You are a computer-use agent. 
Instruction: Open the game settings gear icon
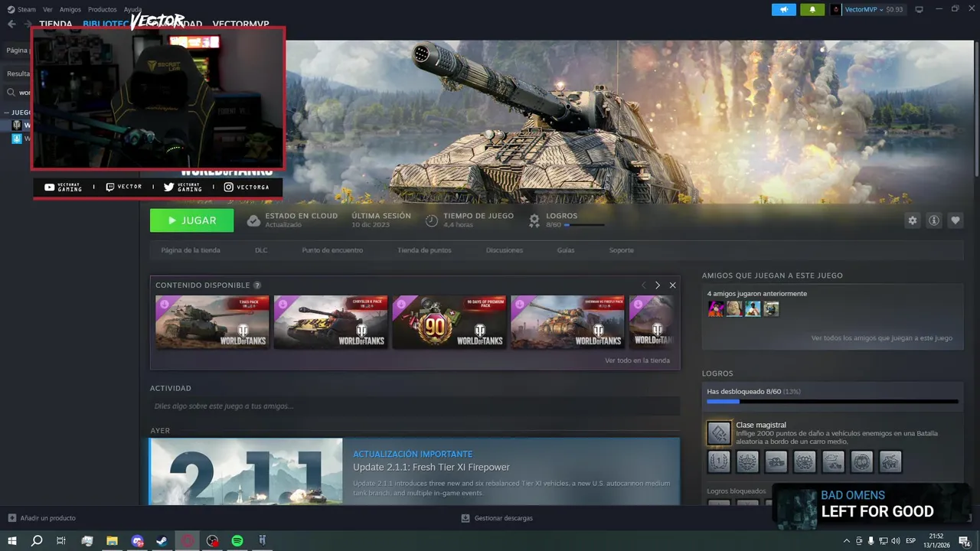(x=912, y=220)
